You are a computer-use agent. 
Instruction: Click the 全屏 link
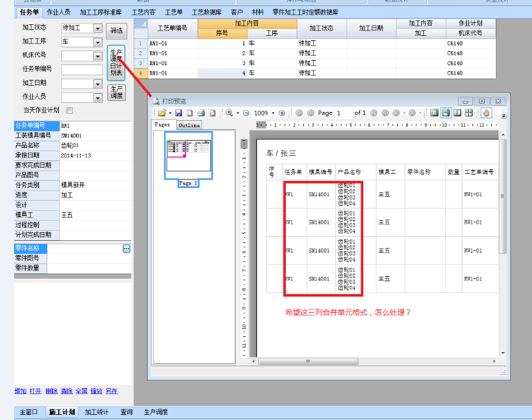tap(81, 391)
